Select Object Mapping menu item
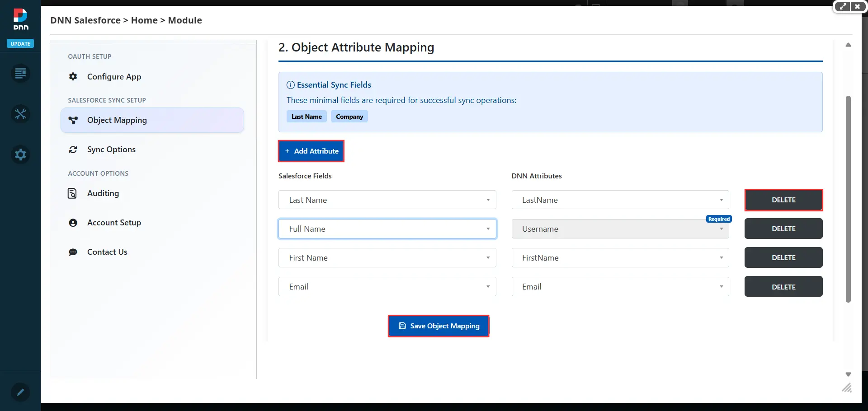The image size is (868, 411). 152,120
